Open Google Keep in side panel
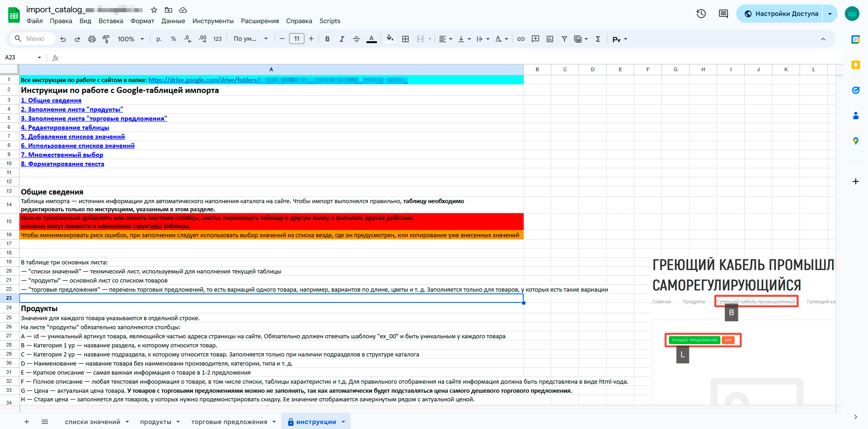 click(x=856, y=65)
